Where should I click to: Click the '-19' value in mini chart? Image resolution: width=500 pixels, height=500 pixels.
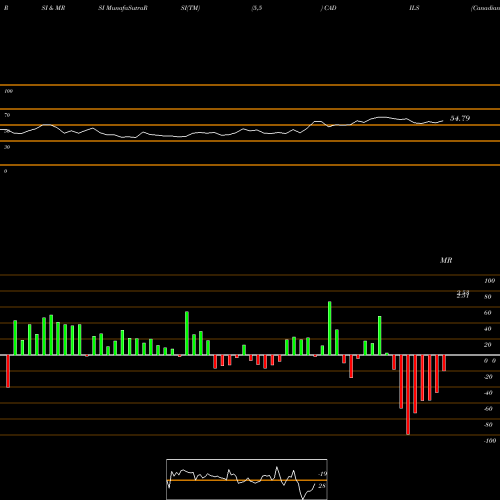[322, 474]
